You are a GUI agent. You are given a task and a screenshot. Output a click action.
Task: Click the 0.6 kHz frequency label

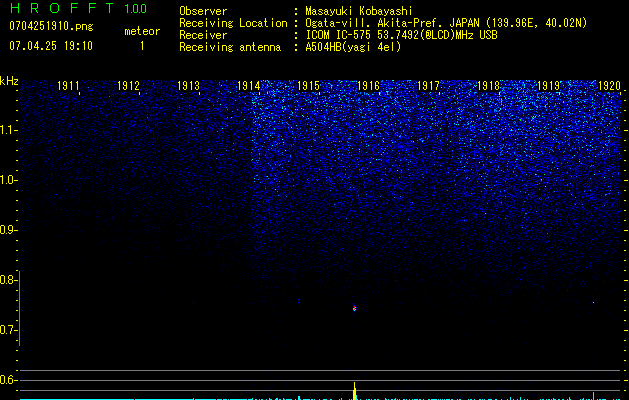pos(7,380)
